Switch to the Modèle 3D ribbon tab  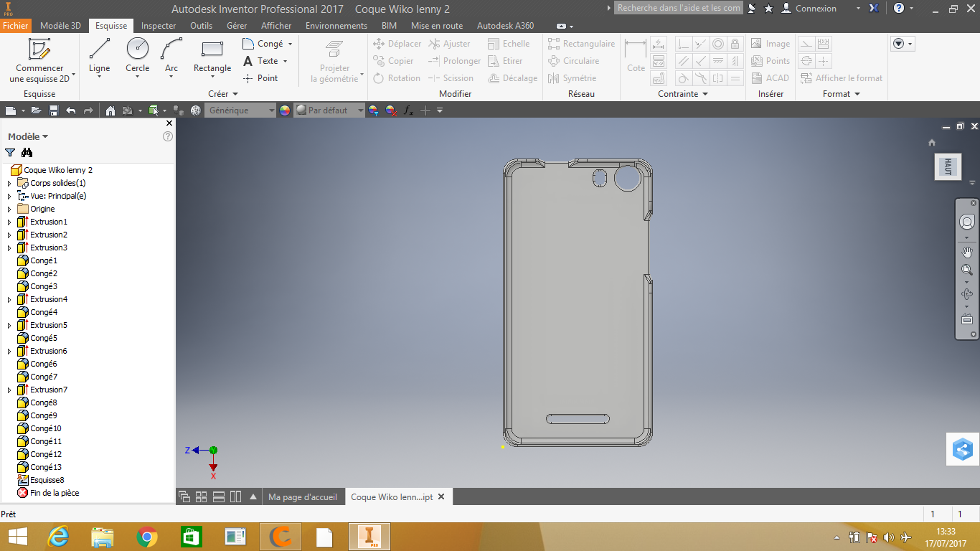60,25
